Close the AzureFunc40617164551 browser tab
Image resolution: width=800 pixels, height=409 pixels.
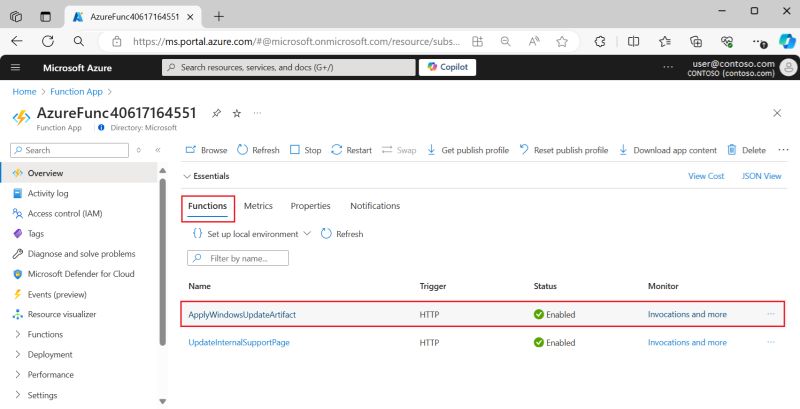[x=190, y=17]
